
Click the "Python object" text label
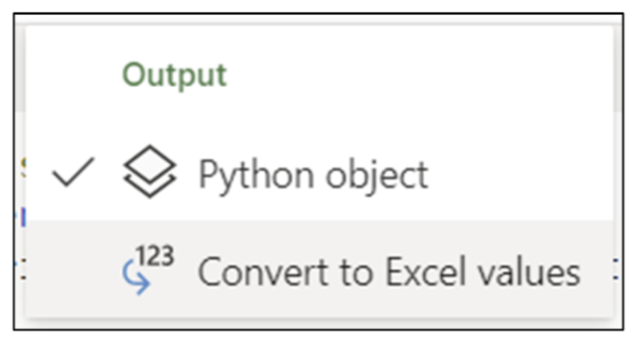coord(312,175)
